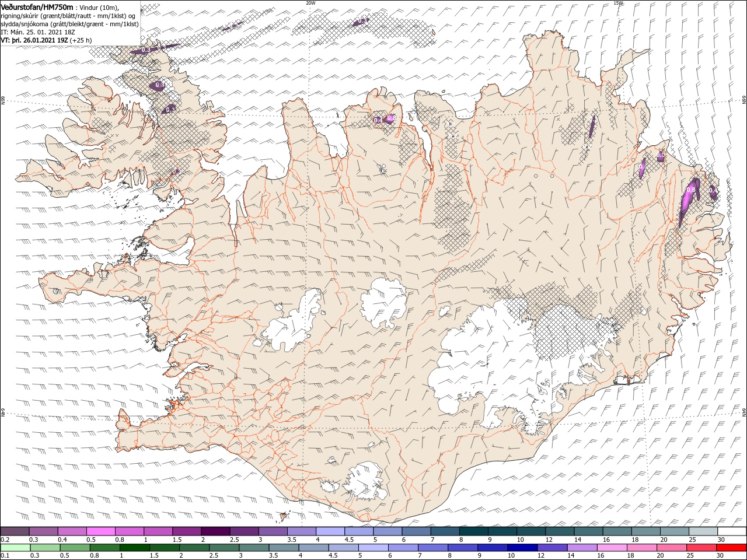This screenshot has height=560, width=747.
Task: Select bright red lower legend swatch after 30
Action: [x=731, y=548]
